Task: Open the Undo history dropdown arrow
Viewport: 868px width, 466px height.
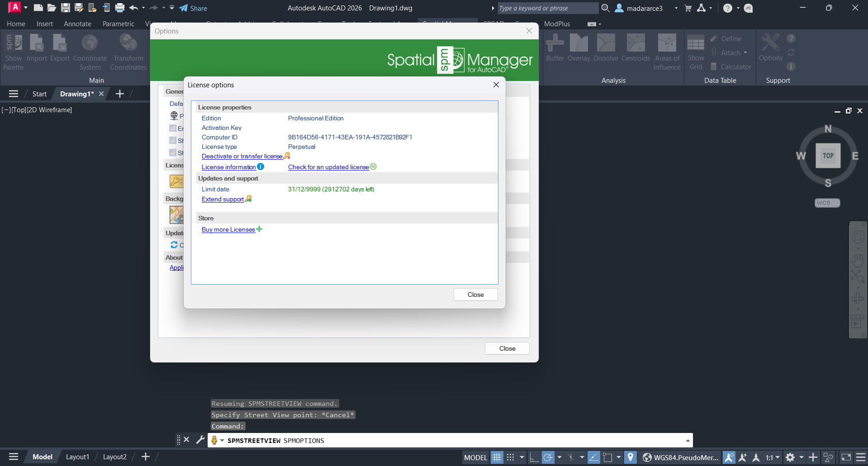Action: point(143,8)
